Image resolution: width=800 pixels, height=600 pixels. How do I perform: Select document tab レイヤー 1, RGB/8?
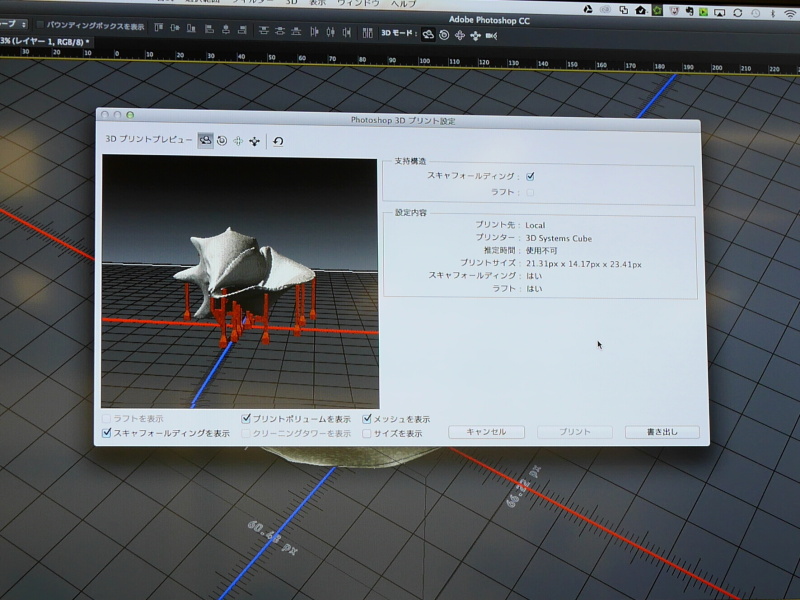coord(46,41)
